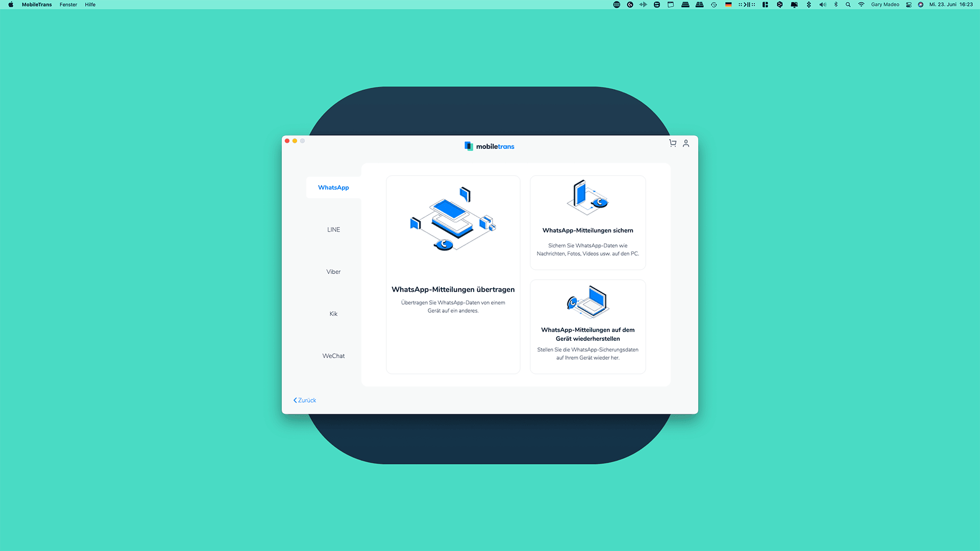Select the Kik tab in sidebar
Image resolution: width=980 pixels, height=551 pixels.
333,314
